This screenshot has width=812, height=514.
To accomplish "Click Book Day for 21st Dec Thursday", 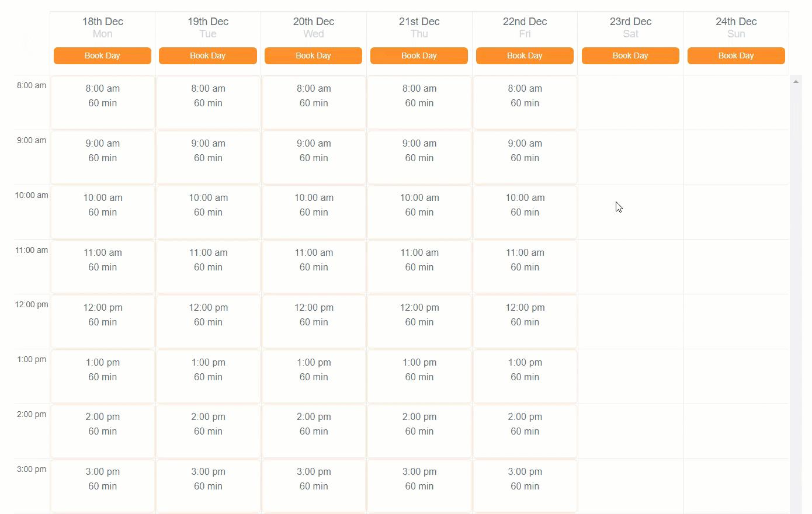I will tap(419, 55).
